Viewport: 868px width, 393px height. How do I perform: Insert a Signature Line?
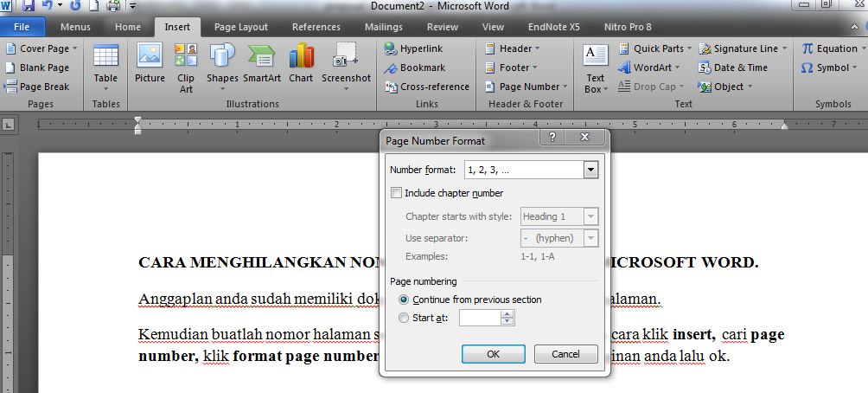point(743,48)
